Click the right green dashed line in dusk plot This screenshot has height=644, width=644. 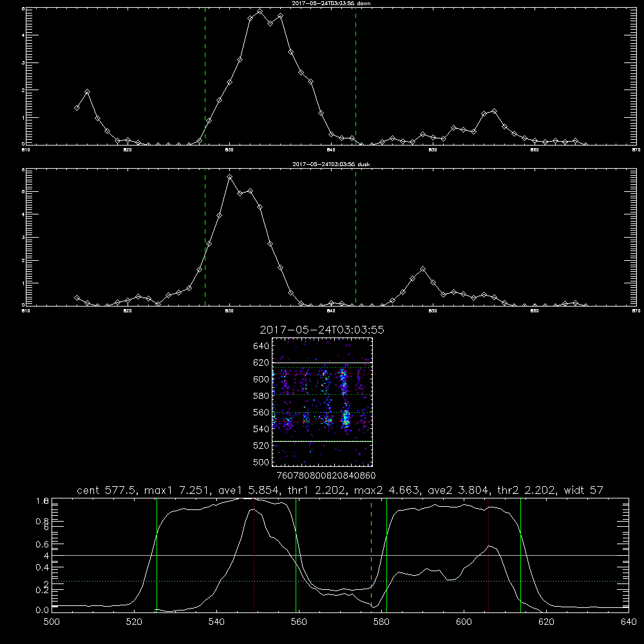point(355,238)
